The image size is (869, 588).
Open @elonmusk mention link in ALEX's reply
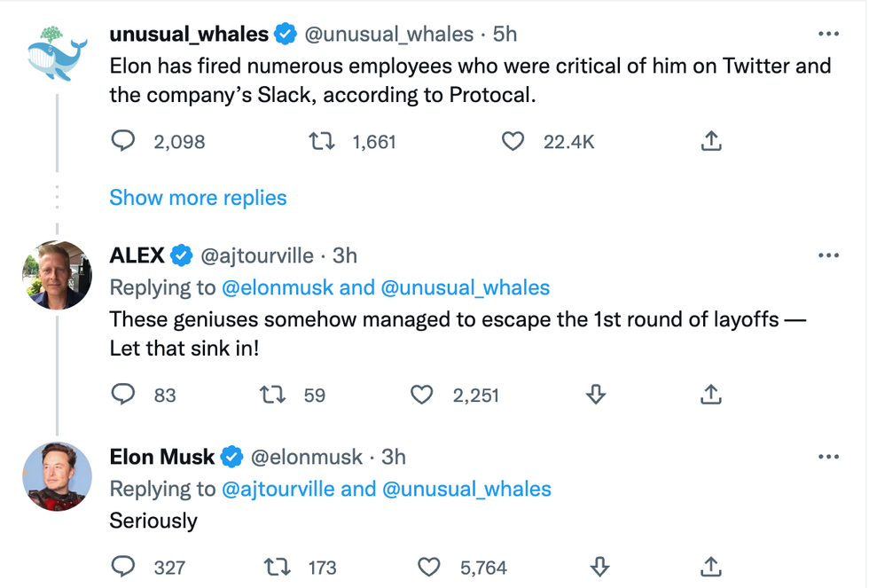coord(277,288)
